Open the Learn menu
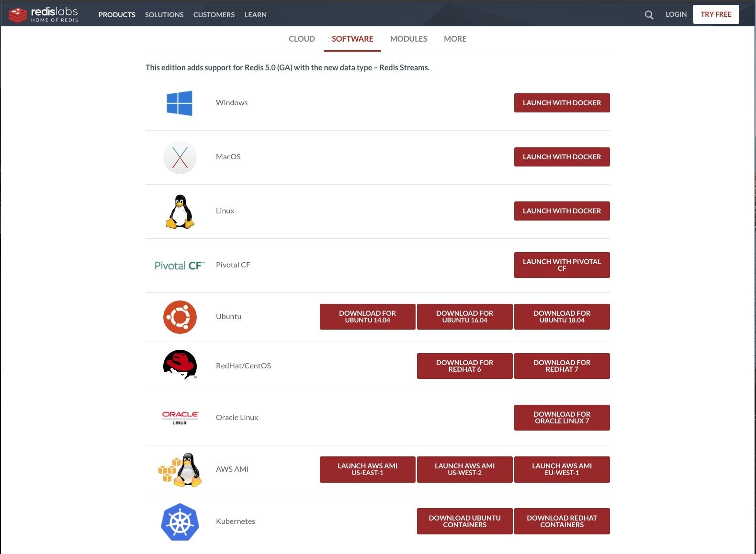 (256, 15)
